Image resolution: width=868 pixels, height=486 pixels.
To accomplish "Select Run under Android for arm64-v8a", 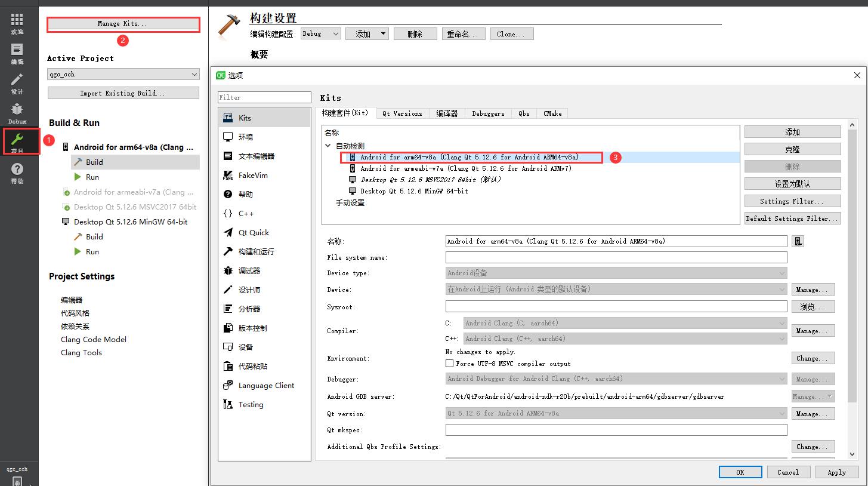I will tap(92, 177).
